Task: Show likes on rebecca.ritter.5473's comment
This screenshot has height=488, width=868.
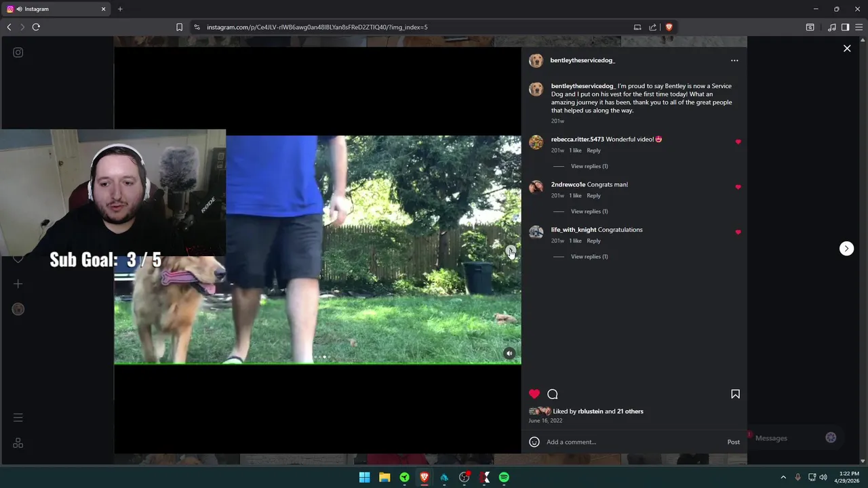Action: coord(575,150)
